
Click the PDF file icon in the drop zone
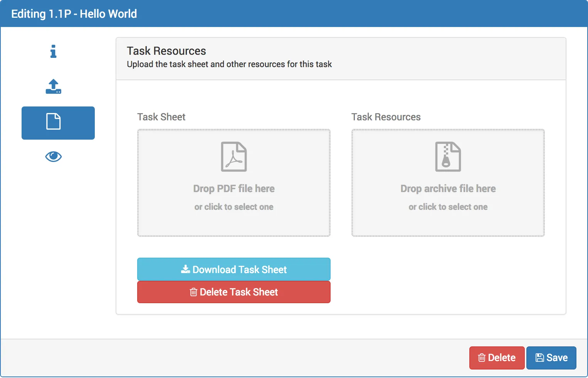[234, 157]
